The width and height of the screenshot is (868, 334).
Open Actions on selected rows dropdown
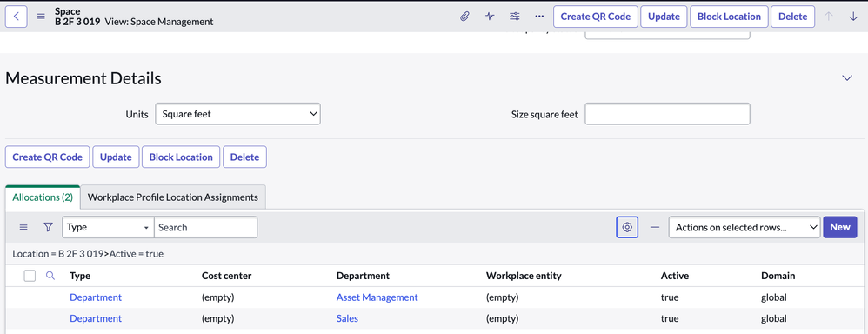click(744, 227)
